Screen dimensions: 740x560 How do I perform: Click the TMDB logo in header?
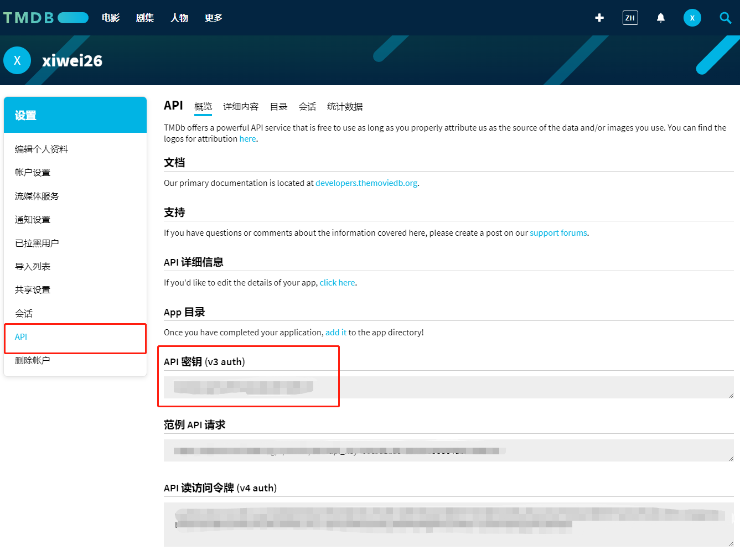tap(45, 18)
